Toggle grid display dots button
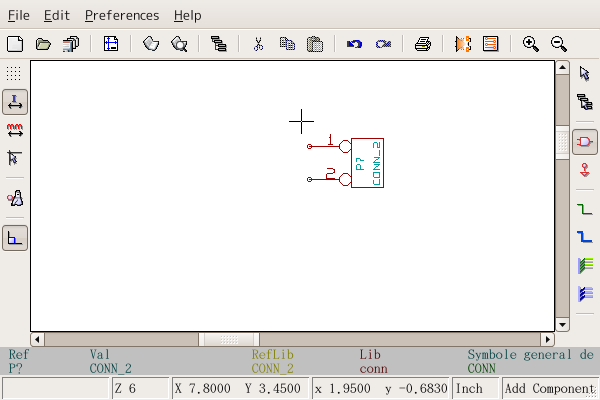600x400 pixels. click(x=14, y=73)
